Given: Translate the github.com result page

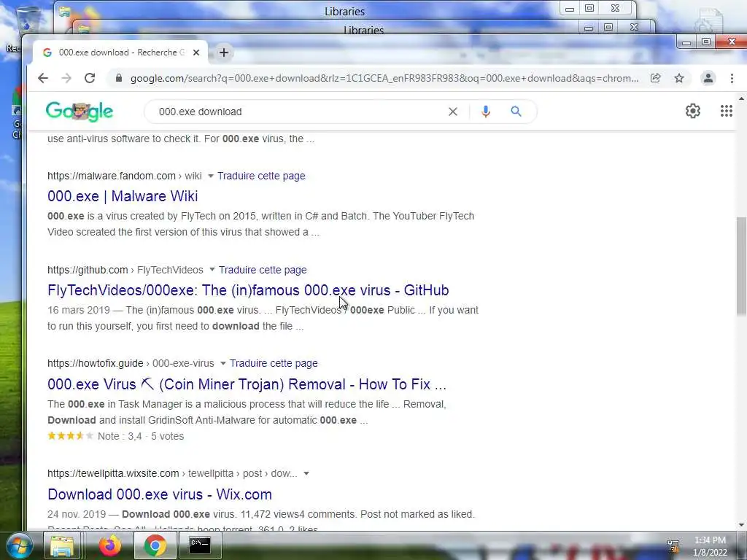Looking at the screenshot, I should (x=263, y=270).
